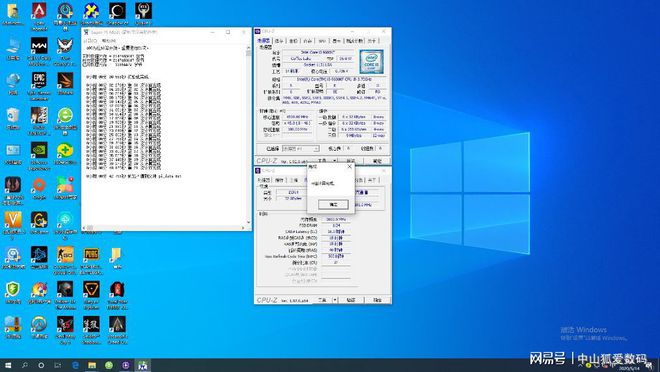Select the Division 2 eagle desktop icon
The image size is (660, 372).
coord(65,45)
